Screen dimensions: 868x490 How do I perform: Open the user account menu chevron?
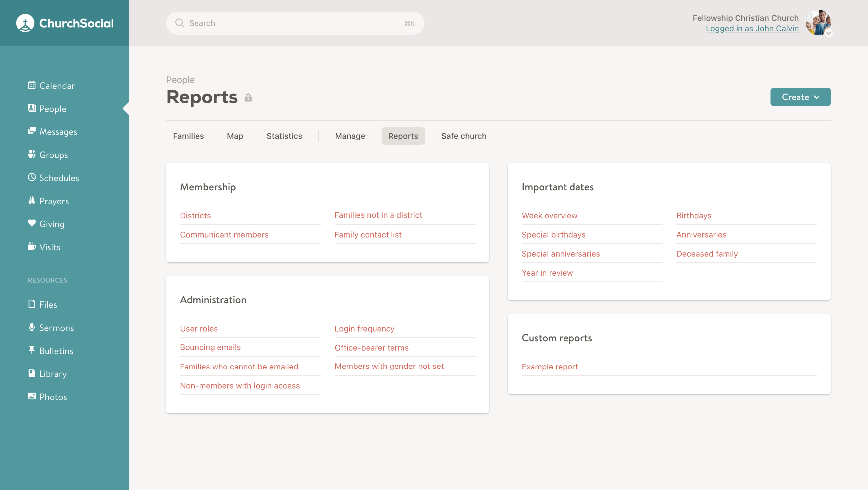click(829, 33)
